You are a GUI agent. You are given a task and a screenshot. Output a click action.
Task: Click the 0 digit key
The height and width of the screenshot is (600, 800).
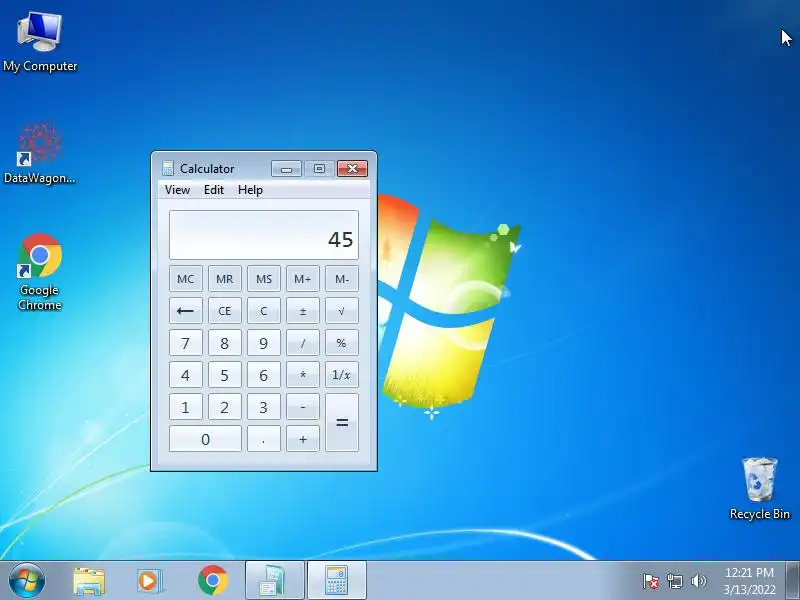click(205, 439)
